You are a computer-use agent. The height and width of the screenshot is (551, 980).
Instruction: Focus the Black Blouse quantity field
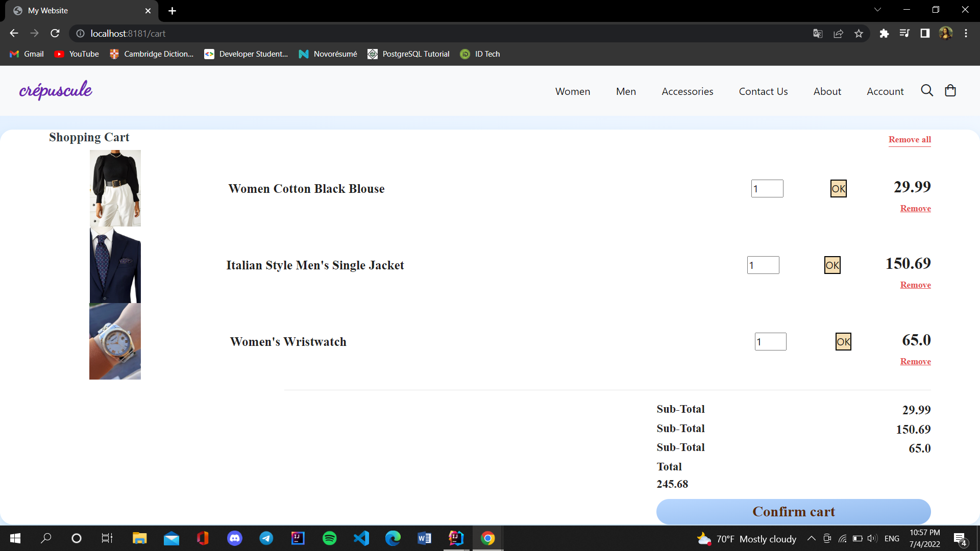(x=767, y=189)
